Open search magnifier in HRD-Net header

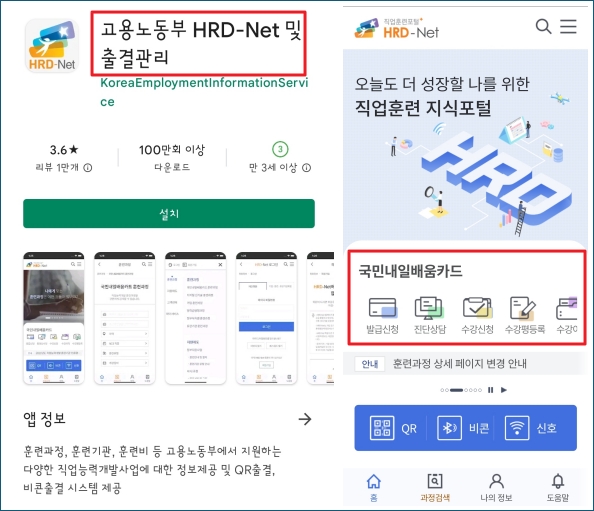(x=543, y=27)
